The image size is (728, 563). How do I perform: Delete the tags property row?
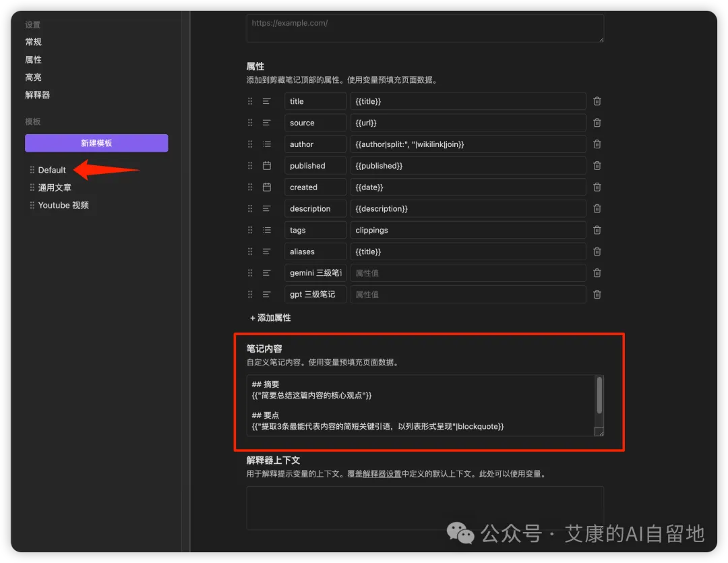click(597, 229)
